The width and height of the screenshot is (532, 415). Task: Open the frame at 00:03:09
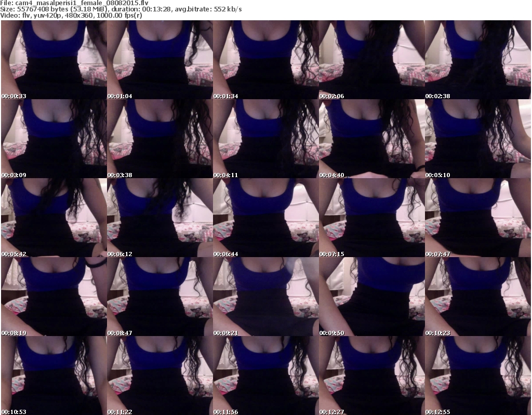tap(54, 139)
